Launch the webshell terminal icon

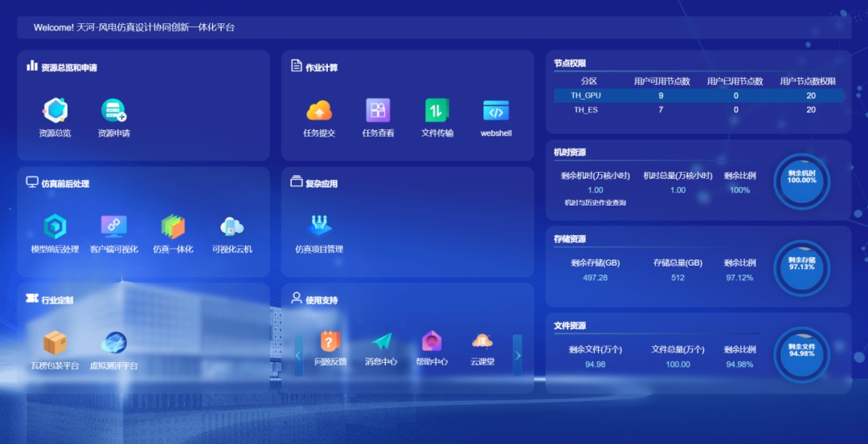coord(496,111)
